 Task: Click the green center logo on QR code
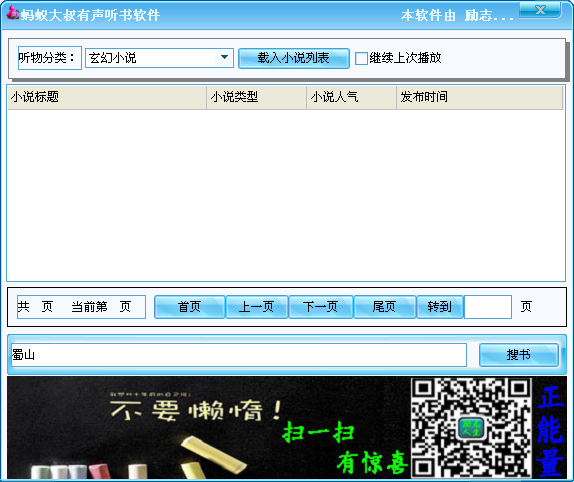point(471,428)
